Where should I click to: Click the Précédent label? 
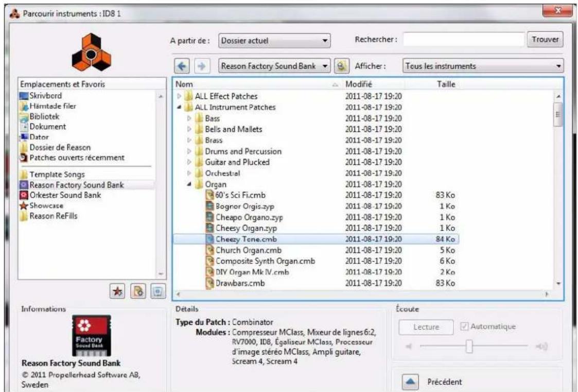pos(445,382)
